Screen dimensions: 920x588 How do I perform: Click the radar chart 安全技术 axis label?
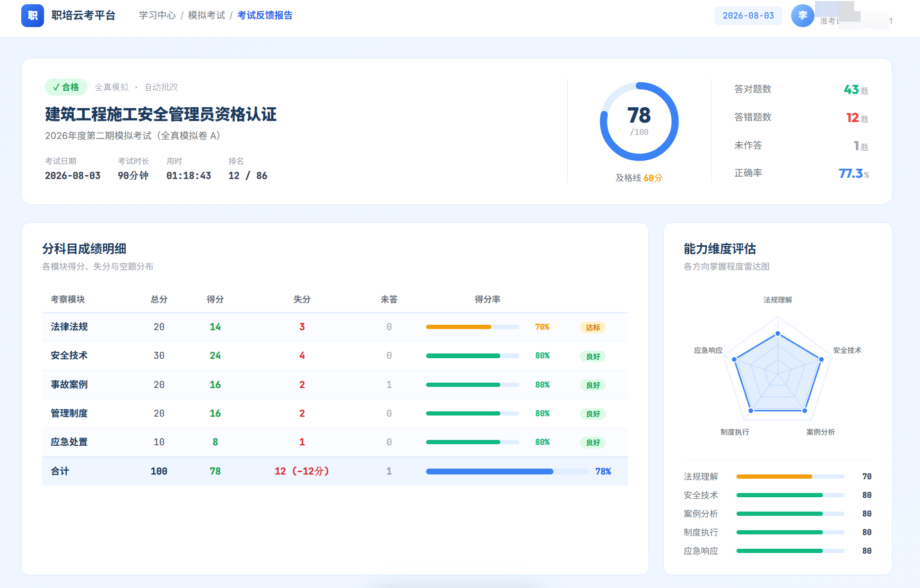[847, 350]
